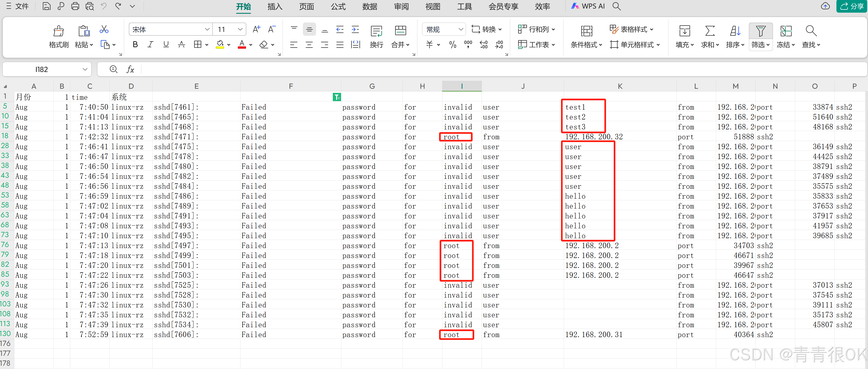Click the cell borders icon
The width and height of the screenshot is (868, 369).
click(197, 45)
